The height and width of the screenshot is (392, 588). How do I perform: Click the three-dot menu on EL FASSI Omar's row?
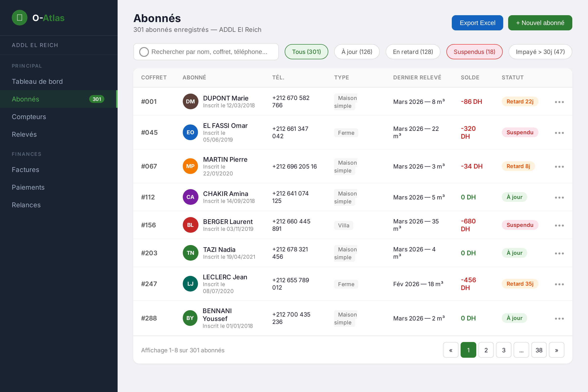(559, 133)
